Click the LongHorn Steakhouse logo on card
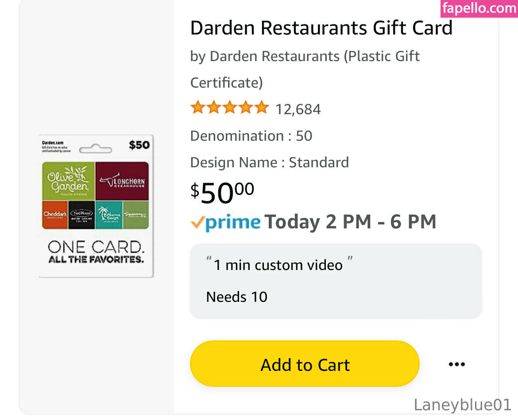Screen dimensions: 518x420 [122, 181]
